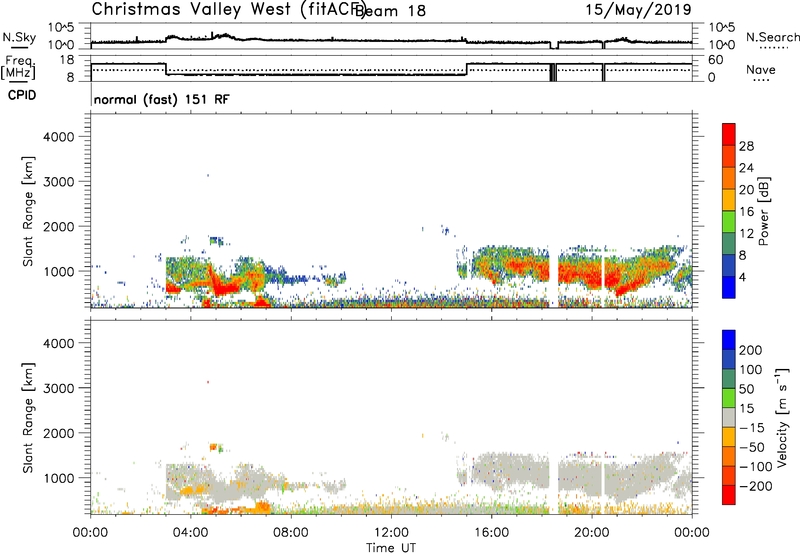The image size is (800, 554).
Task: Click the green segment of the Velocity color bar
Action: point(729,398)
